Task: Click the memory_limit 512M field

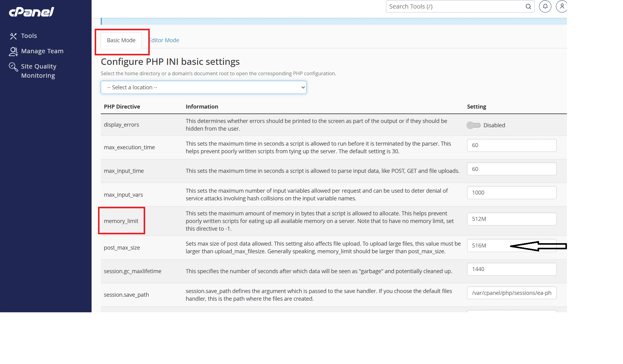Action: point(512,219)
